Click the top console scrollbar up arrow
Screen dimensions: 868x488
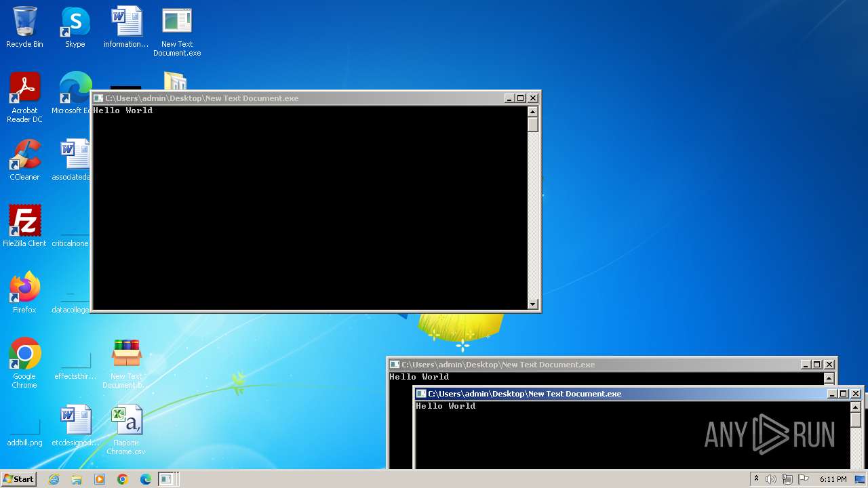533,112
